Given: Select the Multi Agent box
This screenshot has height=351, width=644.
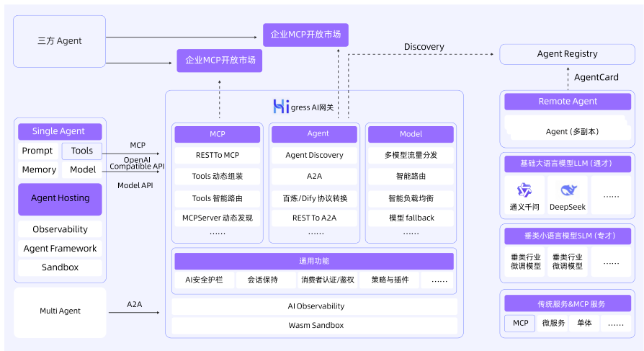Looking at the screenshot, I should tap(60, 312).
